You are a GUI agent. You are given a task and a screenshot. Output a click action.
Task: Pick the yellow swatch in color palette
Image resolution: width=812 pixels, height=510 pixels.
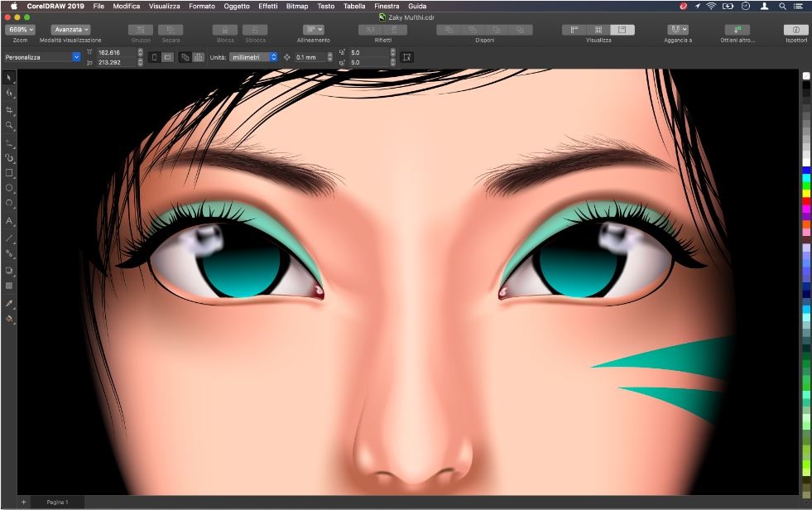[806, 193]
